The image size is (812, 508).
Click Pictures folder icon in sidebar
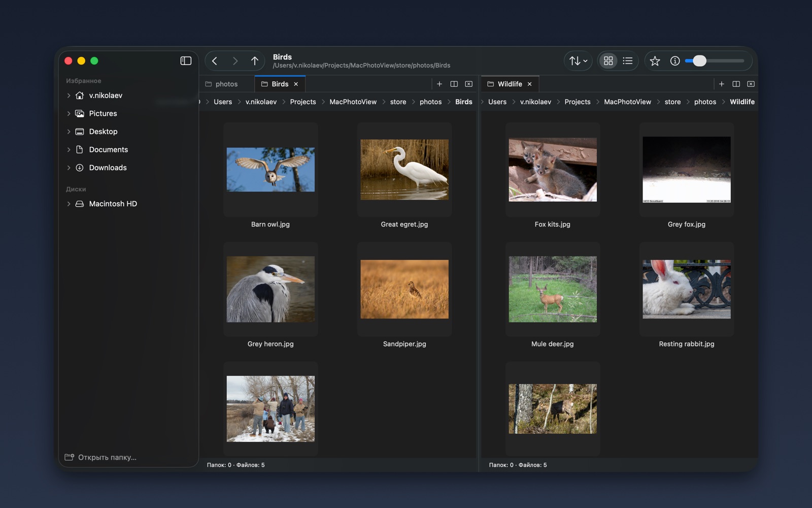80,114
